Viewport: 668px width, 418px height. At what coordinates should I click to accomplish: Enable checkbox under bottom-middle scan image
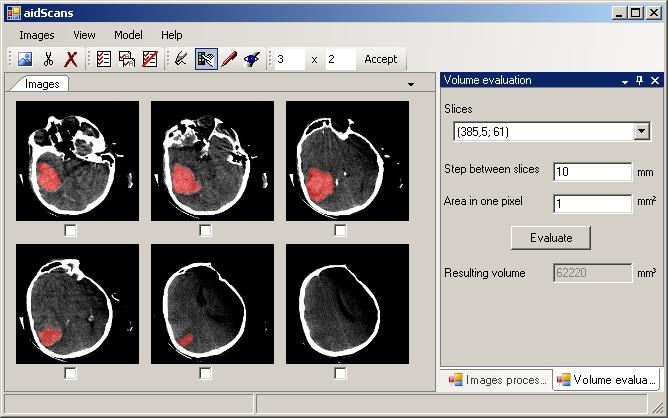point(205,373)
